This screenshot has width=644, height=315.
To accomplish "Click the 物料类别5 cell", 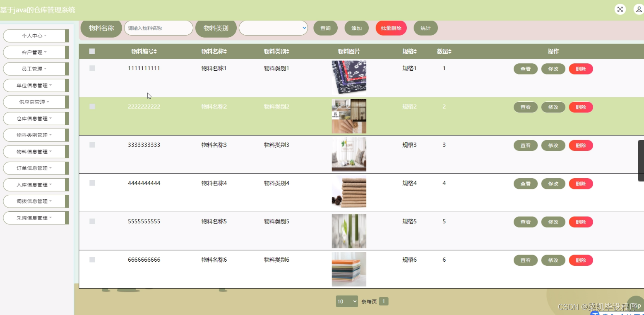I will [x=276, y=221].
